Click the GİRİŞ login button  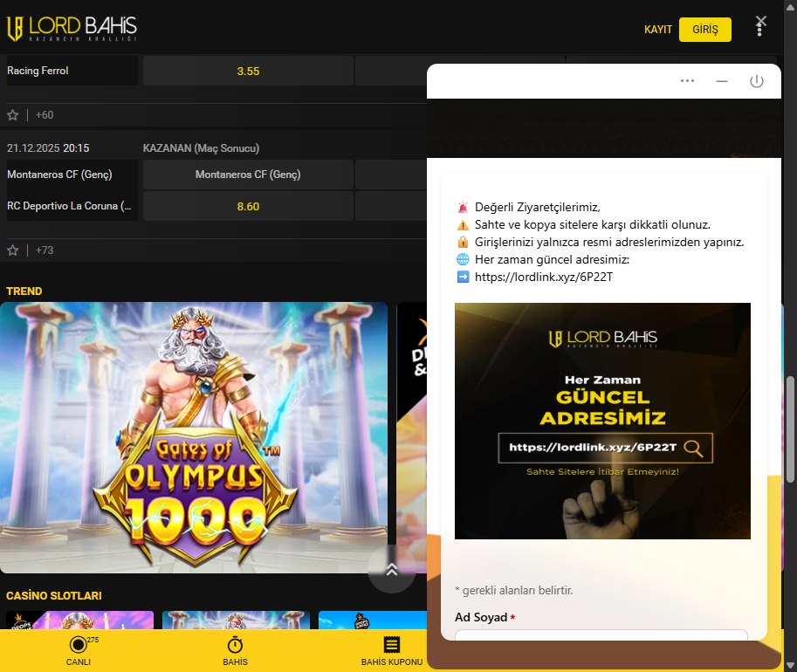point(705,30)
